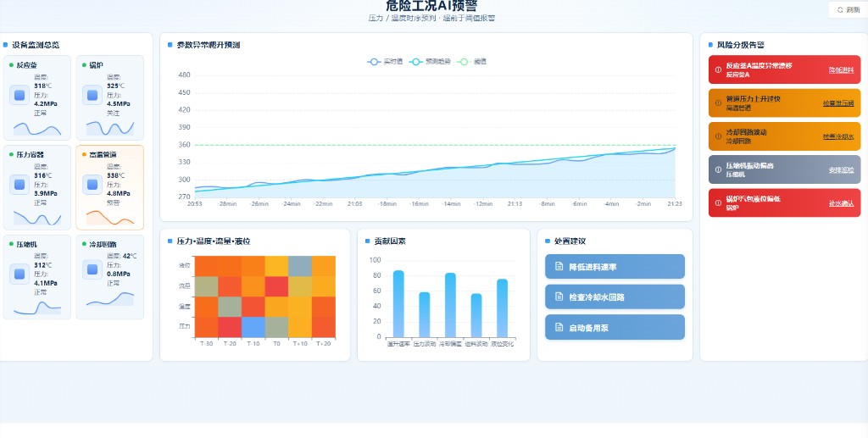Click the 检查冷却水回路 suggestion button
This screenshot has height=438, width=868.
coord(615,297)
